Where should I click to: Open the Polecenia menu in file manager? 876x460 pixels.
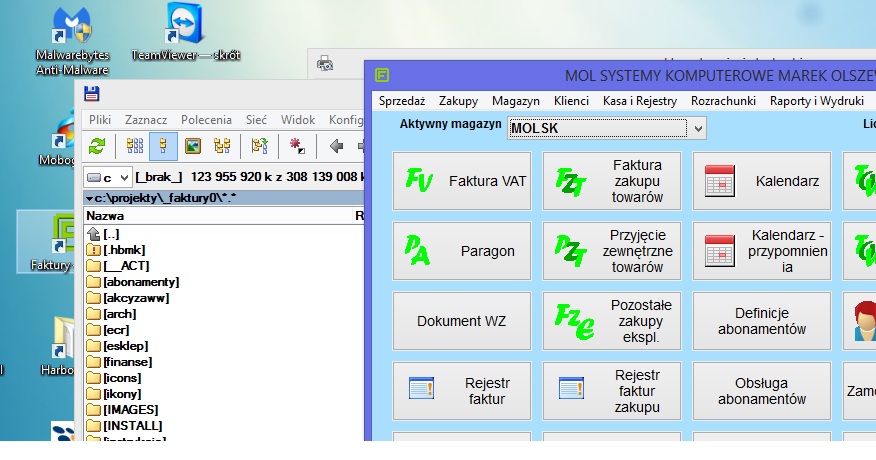click(x=206, y=120)
